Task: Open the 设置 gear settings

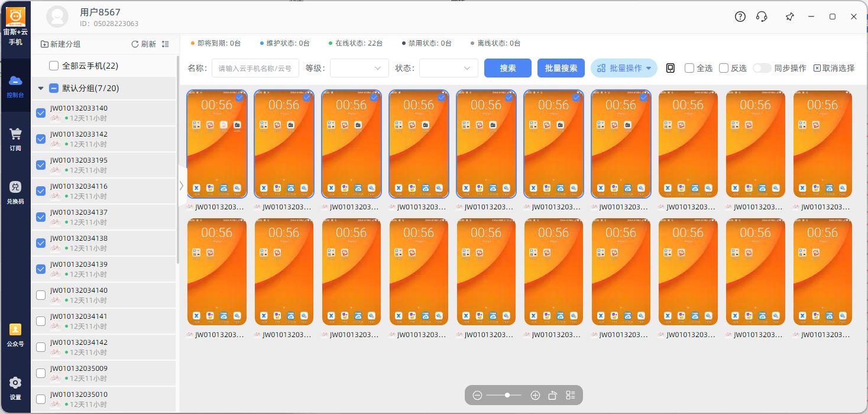Action: pyautogui.click(x=15, y=389)
